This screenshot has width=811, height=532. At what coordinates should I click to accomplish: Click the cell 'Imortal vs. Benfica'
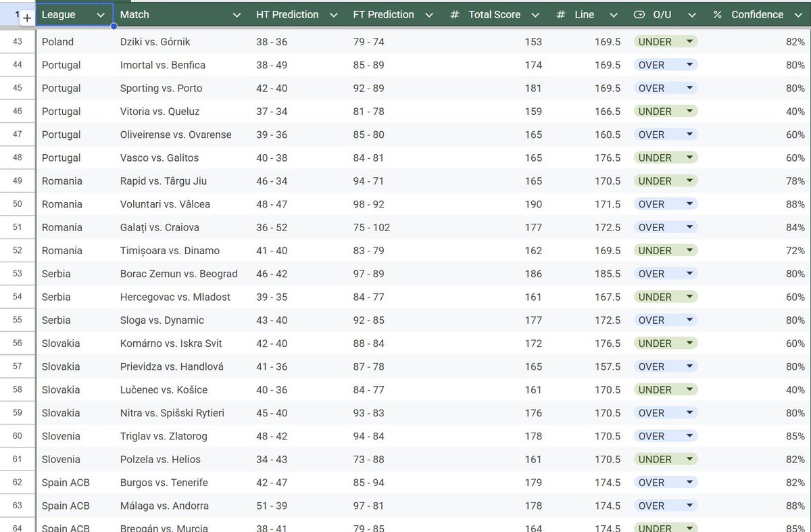[182, 65]
